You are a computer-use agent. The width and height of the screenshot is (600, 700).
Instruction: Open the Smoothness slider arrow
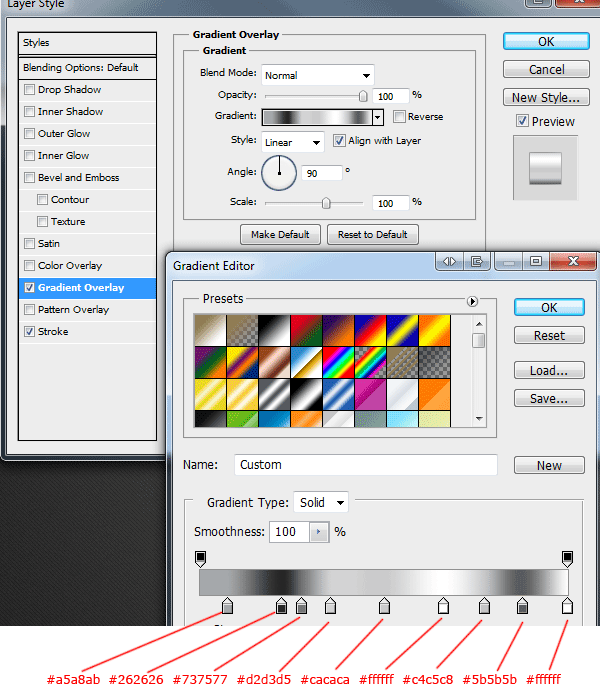[319, 532]
